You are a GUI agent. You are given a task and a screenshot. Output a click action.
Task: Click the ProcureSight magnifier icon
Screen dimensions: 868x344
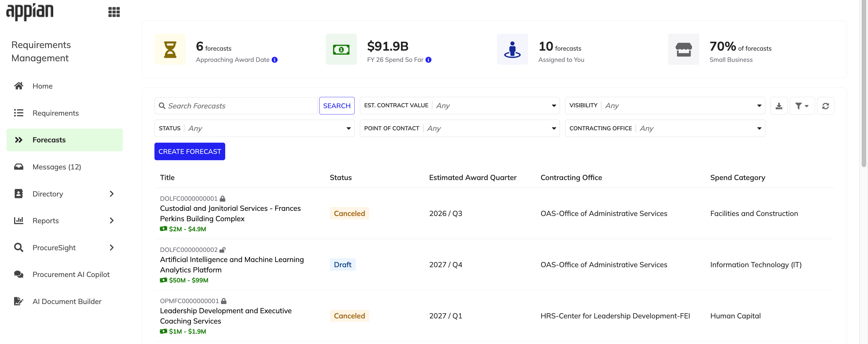tap(18, 248)
